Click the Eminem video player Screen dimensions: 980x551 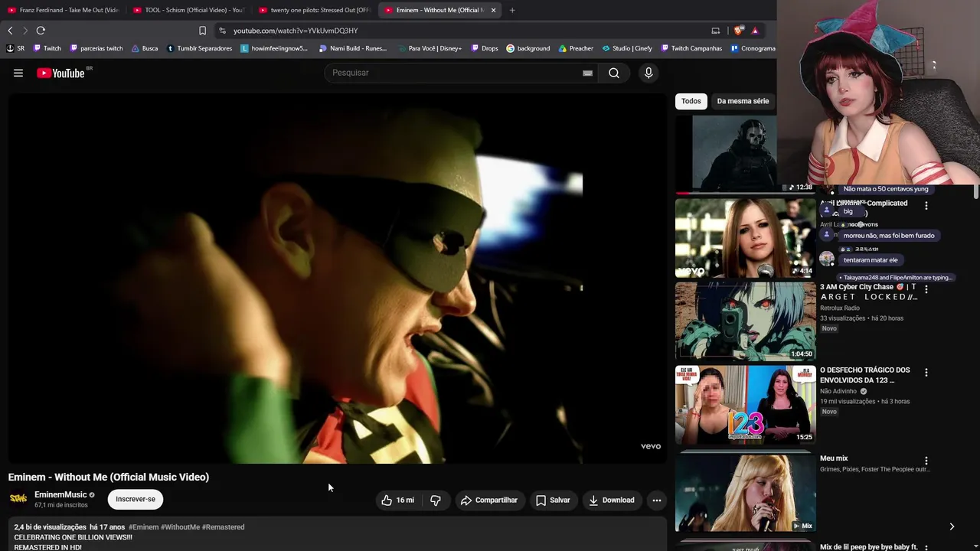337,278
